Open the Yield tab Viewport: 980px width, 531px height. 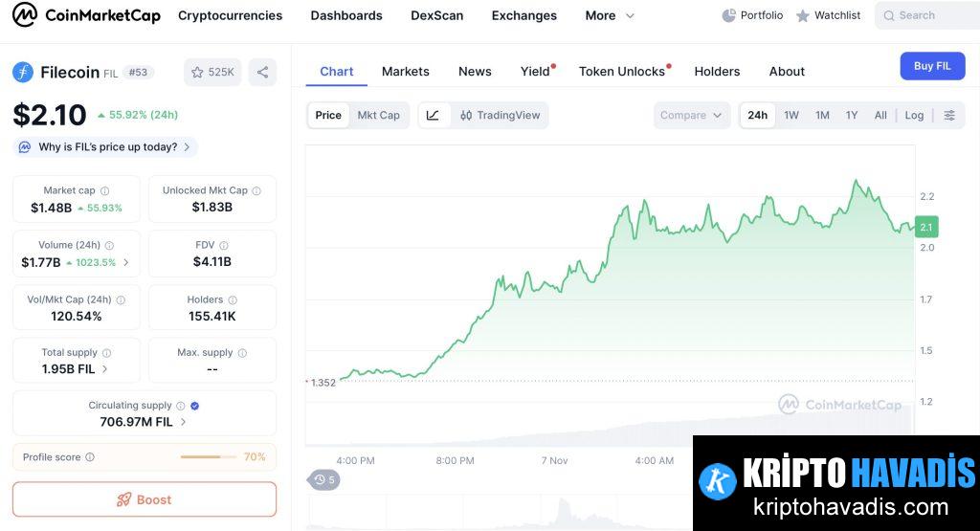tap(536, 71)
